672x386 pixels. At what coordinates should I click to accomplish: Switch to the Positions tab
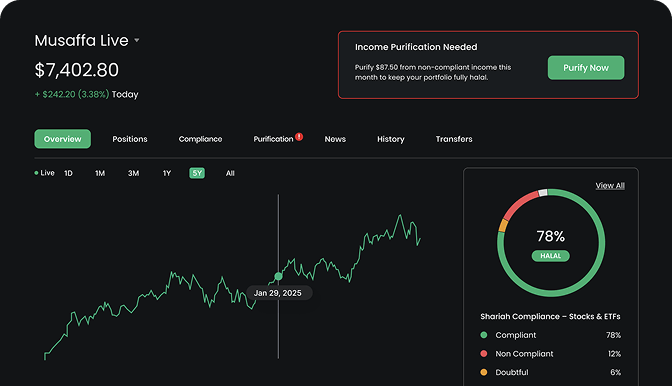pyautogui.click(x=130, y=139)
